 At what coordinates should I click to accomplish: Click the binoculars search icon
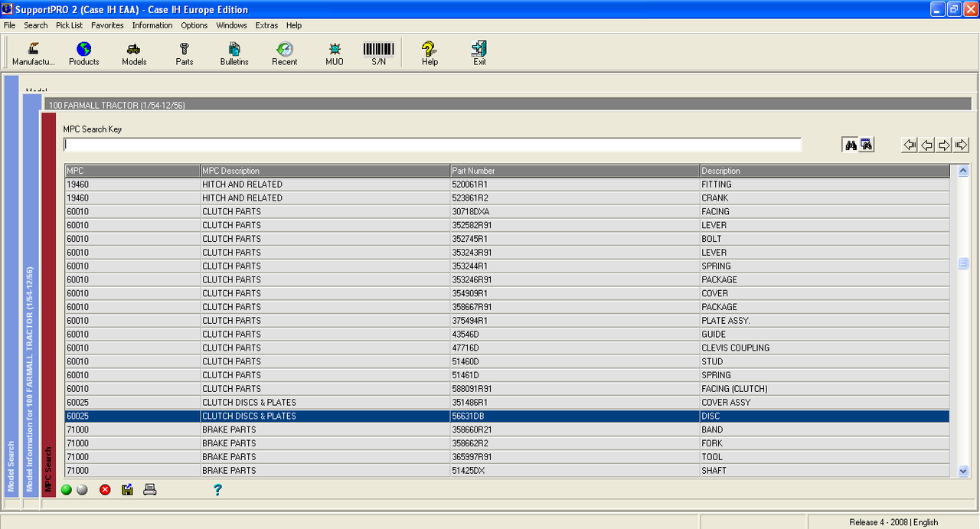[851, 145]
